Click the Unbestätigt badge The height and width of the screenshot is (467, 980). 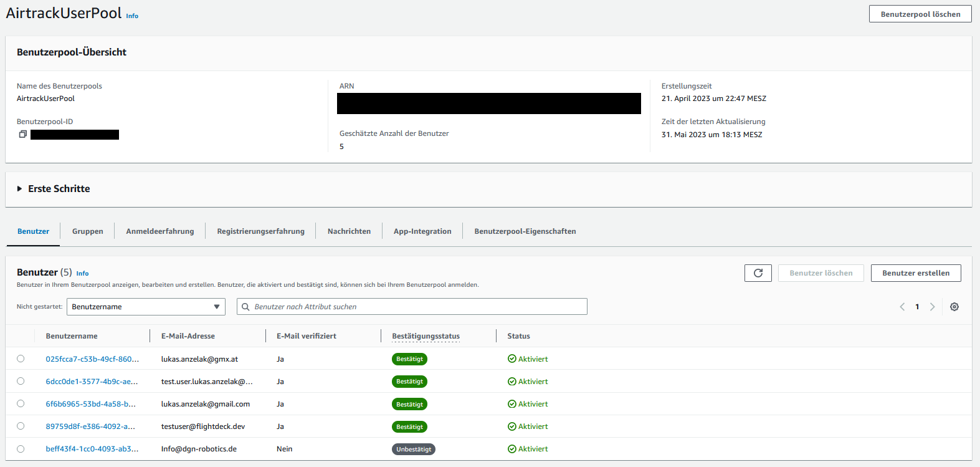(414, 449)
